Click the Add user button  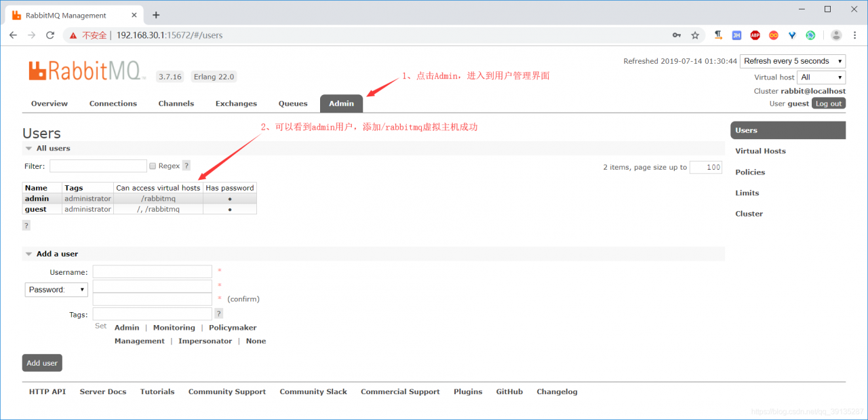click(x=42, y=363)
